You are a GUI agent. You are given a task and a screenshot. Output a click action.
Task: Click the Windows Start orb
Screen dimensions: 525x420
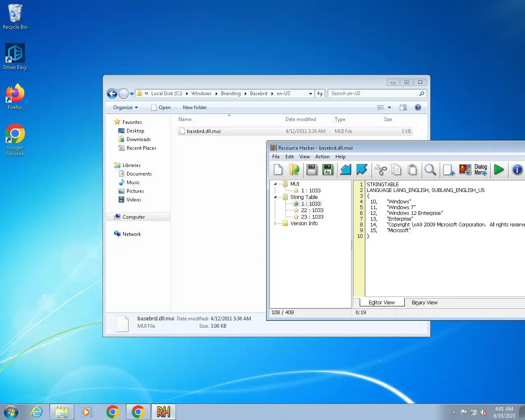(11, 412)
